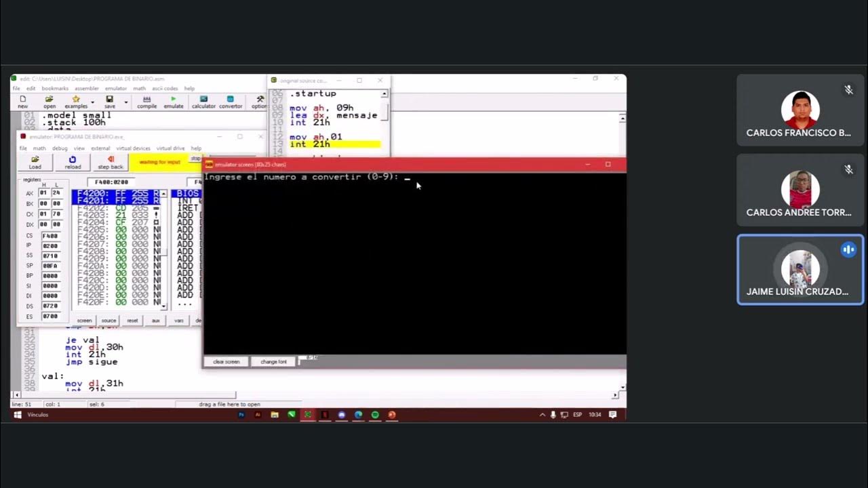Viewport: 868px width, 488px height.
Task: Show hidden system tray icons chevron
Action: (x=542, y=415)
